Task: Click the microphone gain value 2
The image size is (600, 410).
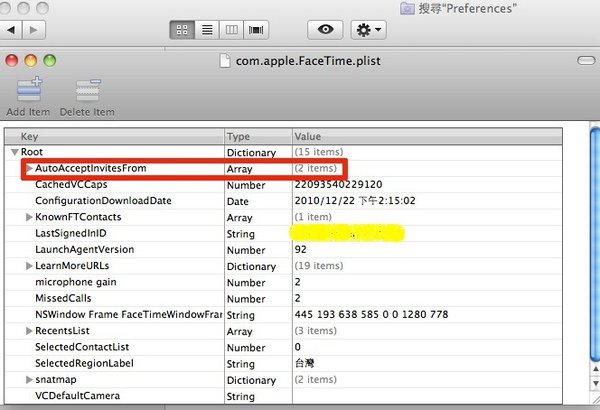Action: (x=298, y=282)
